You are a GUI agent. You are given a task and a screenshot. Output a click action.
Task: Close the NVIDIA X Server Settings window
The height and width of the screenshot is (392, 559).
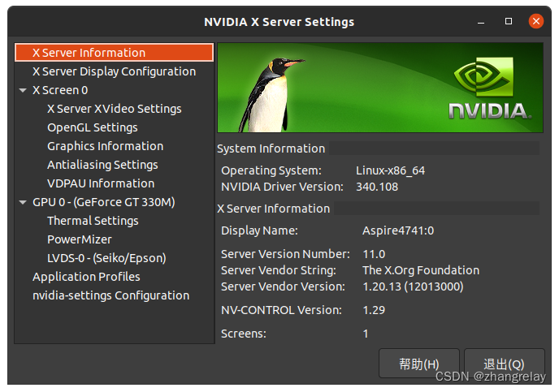(536, 21)
